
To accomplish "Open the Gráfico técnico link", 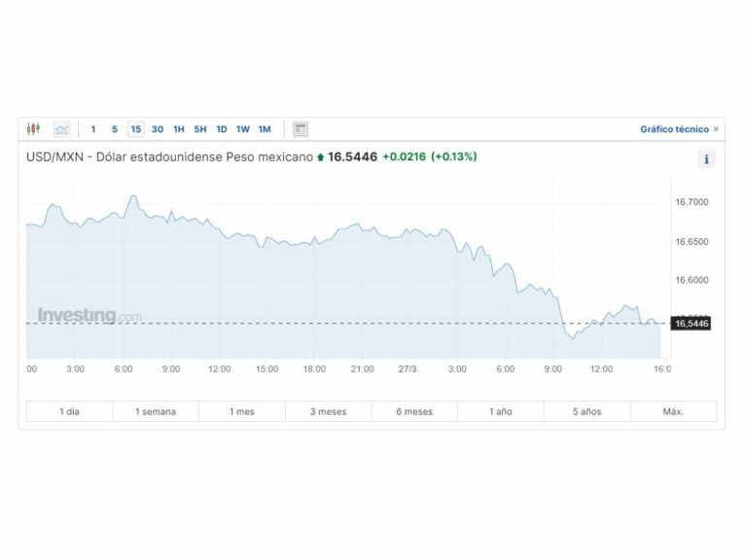I will pyautogui.click(x=674, y=128).
